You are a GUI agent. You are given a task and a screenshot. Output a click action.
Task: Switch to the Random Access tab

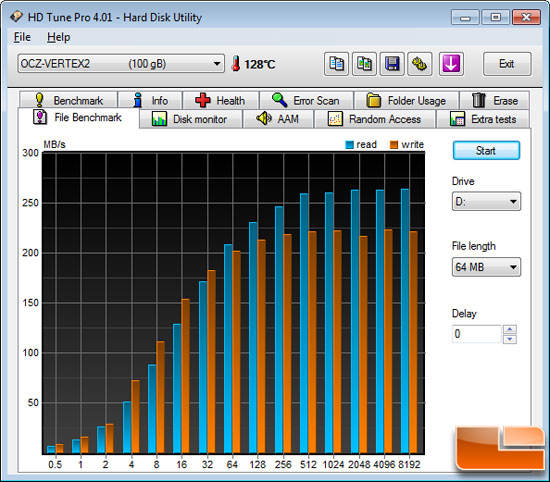point(375,119)
